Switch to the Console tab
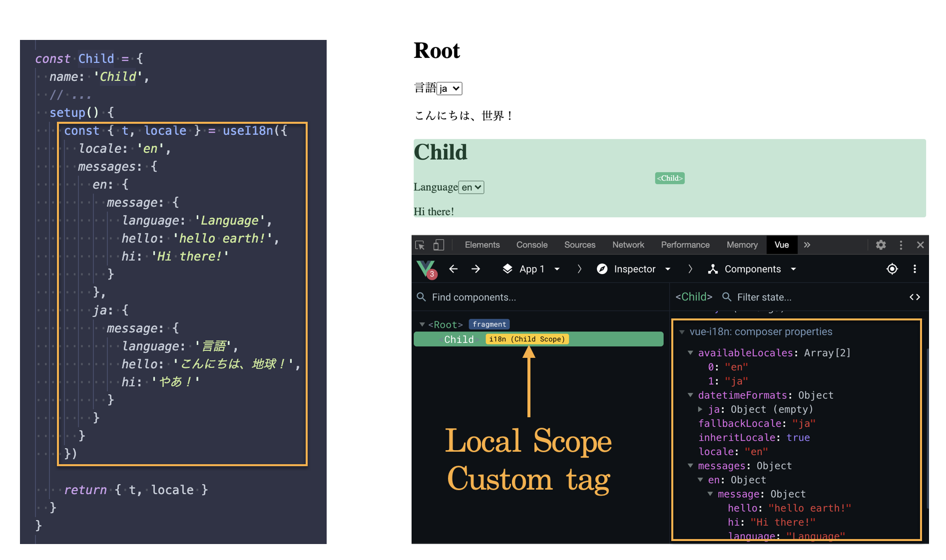The width and height of the screenshot is (946, 560). click(x=531, y=245)
